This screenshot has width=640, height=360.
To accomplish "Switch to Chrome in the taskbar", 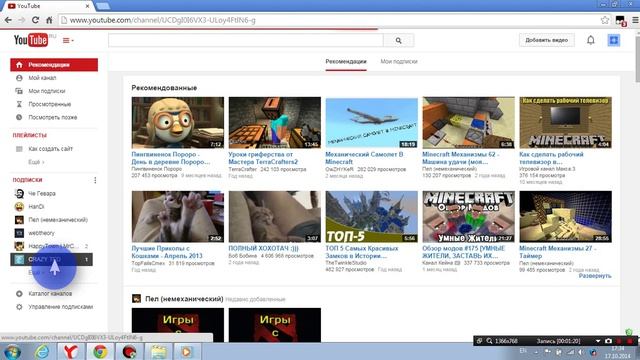I will point(100,351).
